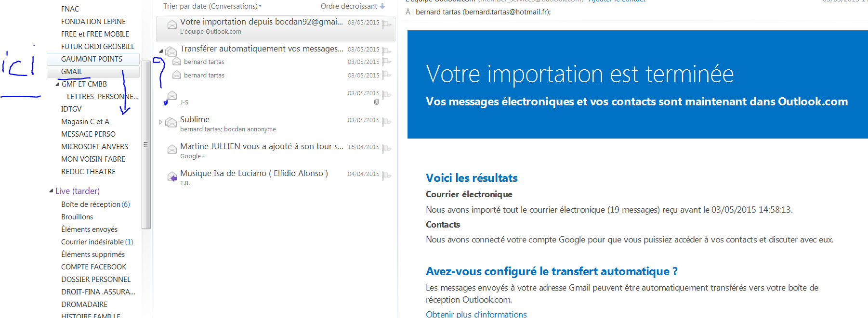Select the GMF ET CMBB folder name
The height and width of the screenshot is (318, 868).
click(x=84, y=84)
